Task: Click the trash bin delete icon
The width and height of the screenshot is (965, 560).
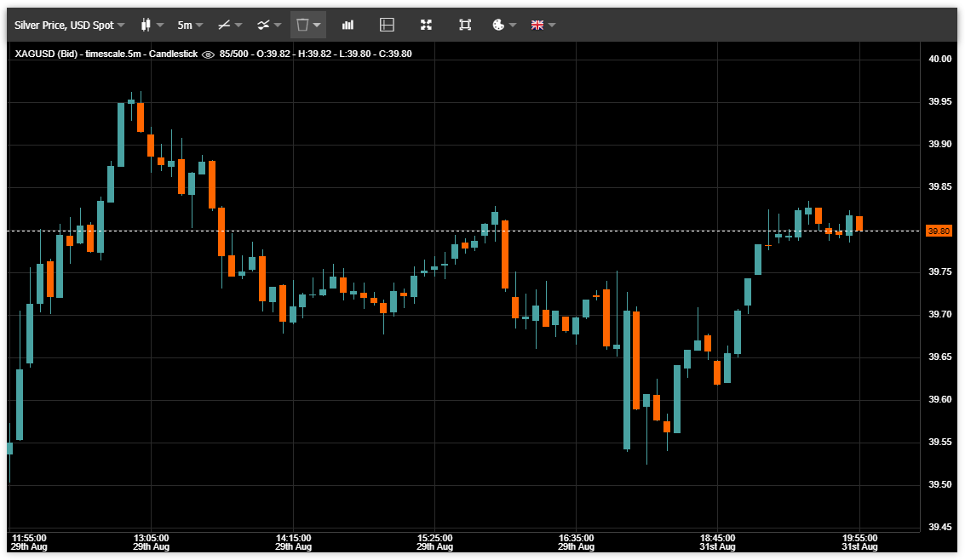Action: [x=302, y=26]
